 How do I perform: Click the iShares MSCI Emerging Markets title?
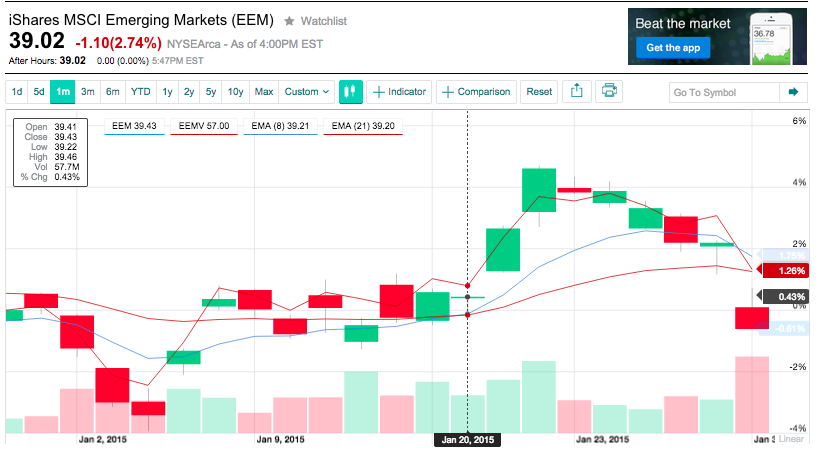141,20
